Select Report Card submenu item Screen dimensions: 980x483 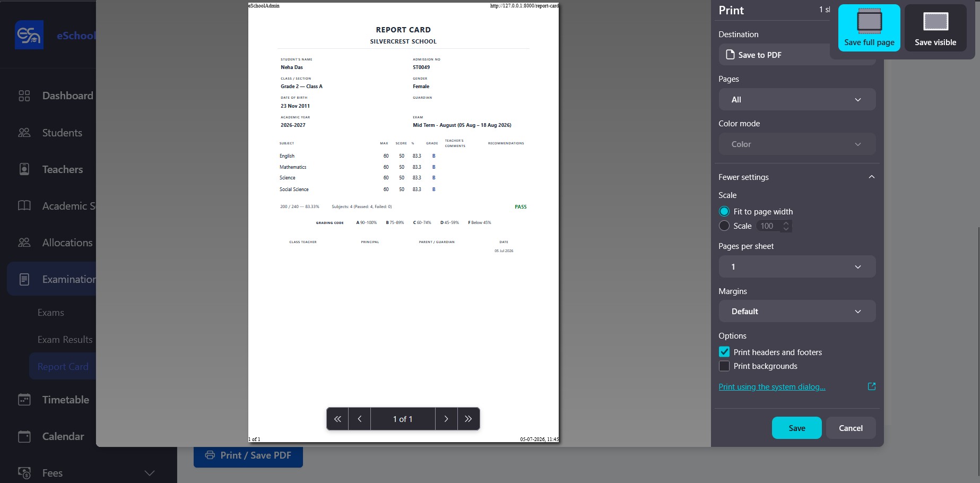coord(63,366)
